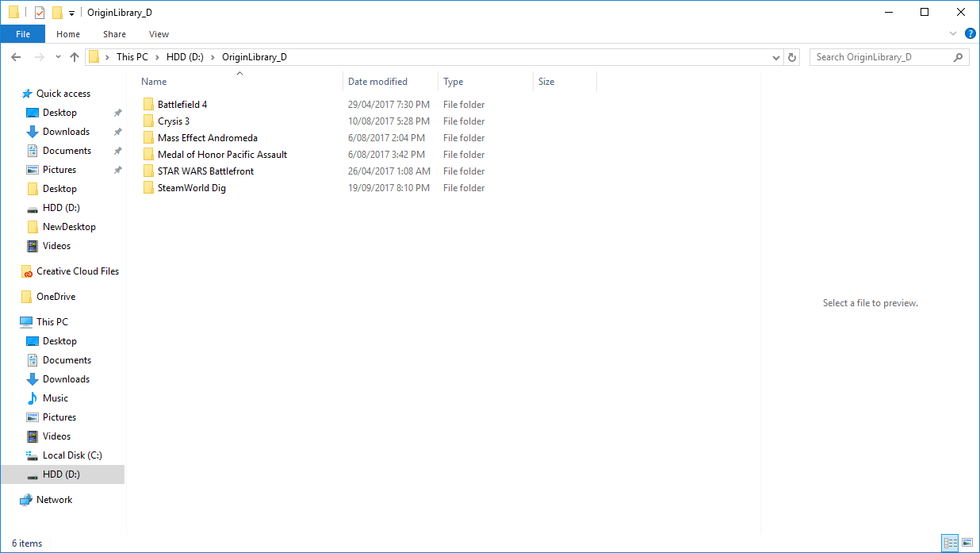The height and width of the screenshot is (553, 980).
Task: Open the Customize Quick Access Toolbar dropdown
Action: coord(71,13)
